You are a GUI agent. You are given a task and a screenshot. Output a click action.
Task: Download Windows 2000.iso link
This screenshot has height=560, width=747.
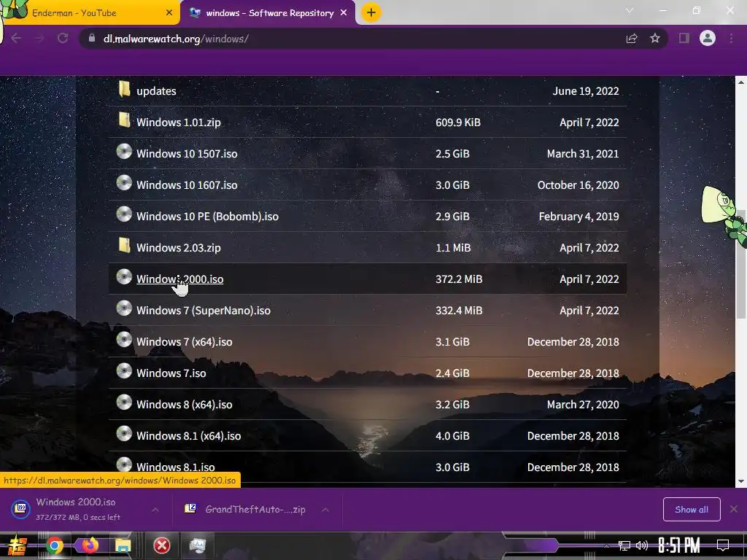point(179,279)
